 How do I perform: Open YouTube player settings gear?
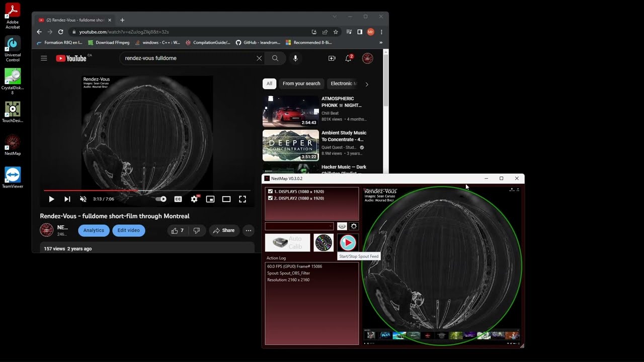[194, 199]
